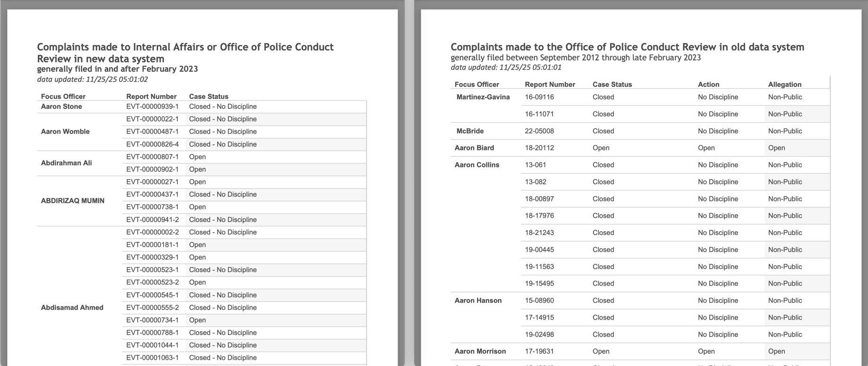This screenshot has height=366, width=868.
Task: Click officer name Martinez-Gavina
Action: coord(483,97)
